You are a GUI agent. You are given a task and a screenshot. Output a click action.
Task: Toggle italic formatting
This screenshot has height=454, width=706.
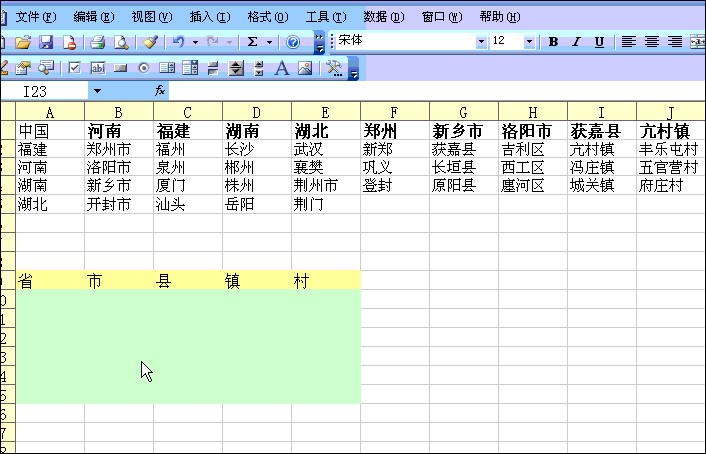click(x=576, y=42)
